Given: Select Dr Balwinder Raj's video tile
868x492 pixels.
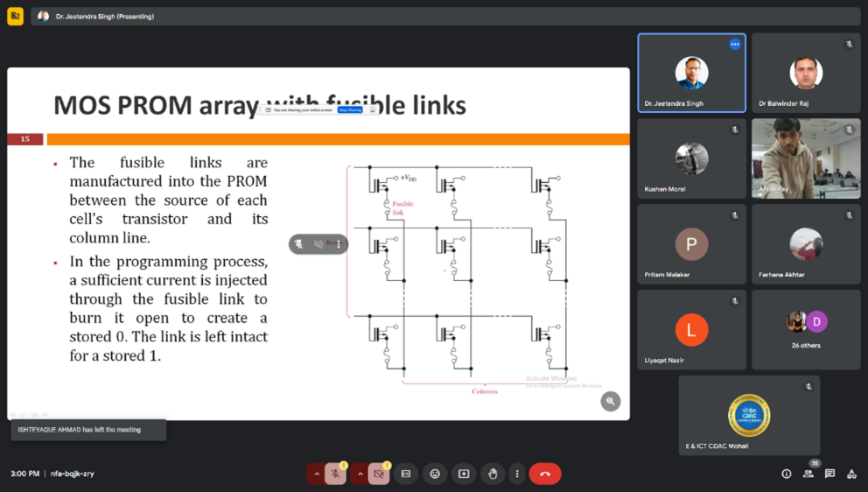Looking at the screenshot, I should [806, 74].
